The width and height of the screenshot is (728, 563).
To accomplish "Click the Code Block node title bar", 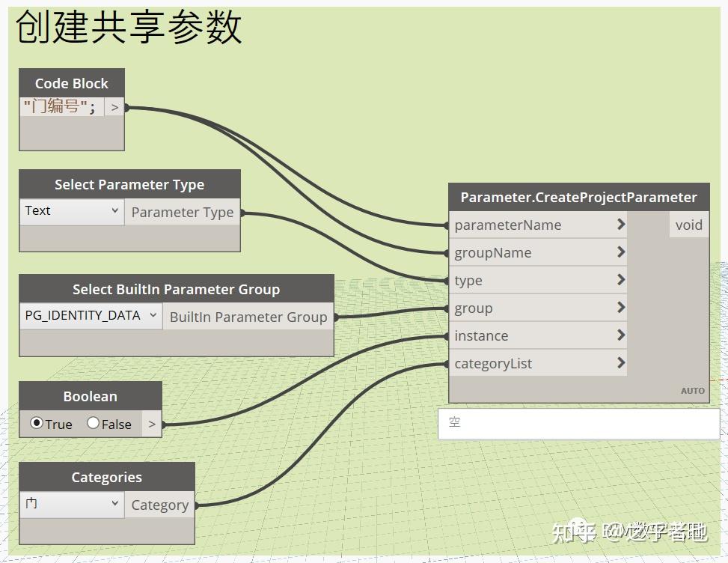I will tap(71, 83).
